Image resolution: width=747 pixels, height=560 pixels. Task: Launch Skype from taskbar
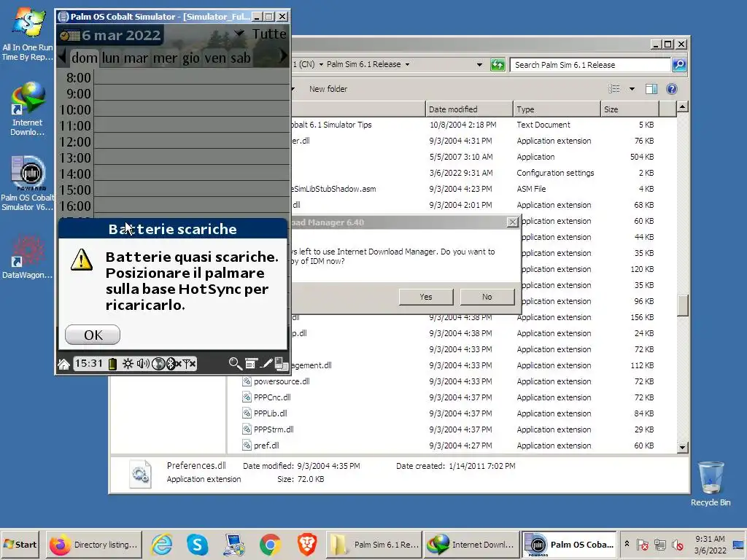(197, 544)
